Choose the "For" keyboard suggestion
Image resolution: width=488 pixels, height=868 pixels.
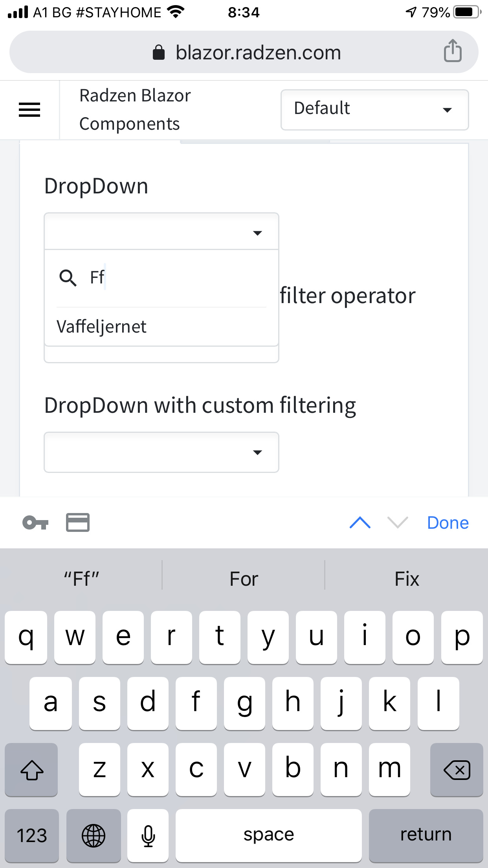244,579
